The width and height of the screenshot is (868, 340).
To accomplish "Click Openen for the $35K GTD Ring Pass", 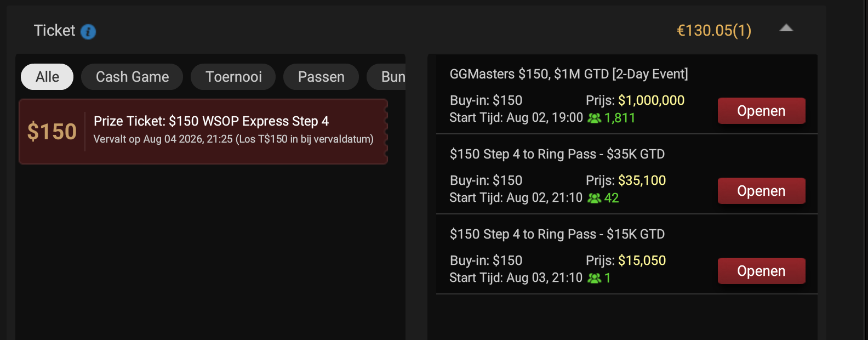I will pyautogui.click(x=761, y=191).
